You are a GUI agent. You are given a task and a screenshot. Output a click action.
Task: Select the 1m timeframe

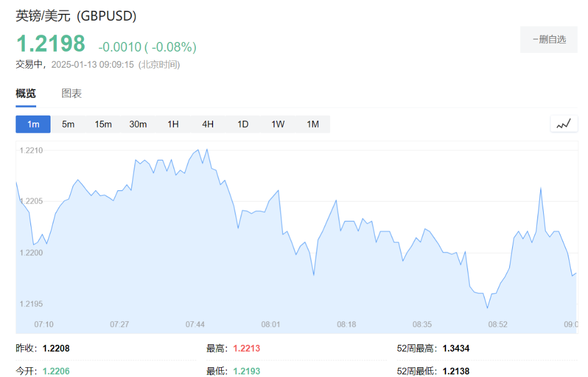point(33,124)
